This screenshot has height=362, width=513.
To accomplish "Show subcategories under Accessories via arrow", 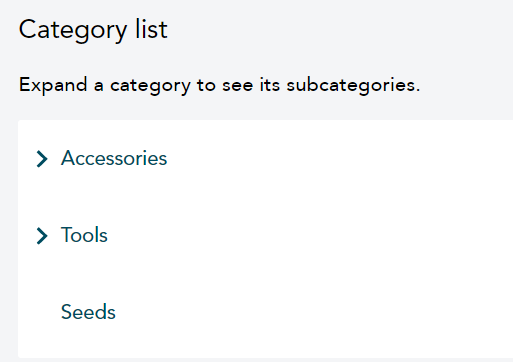I will tap(42, 159).
